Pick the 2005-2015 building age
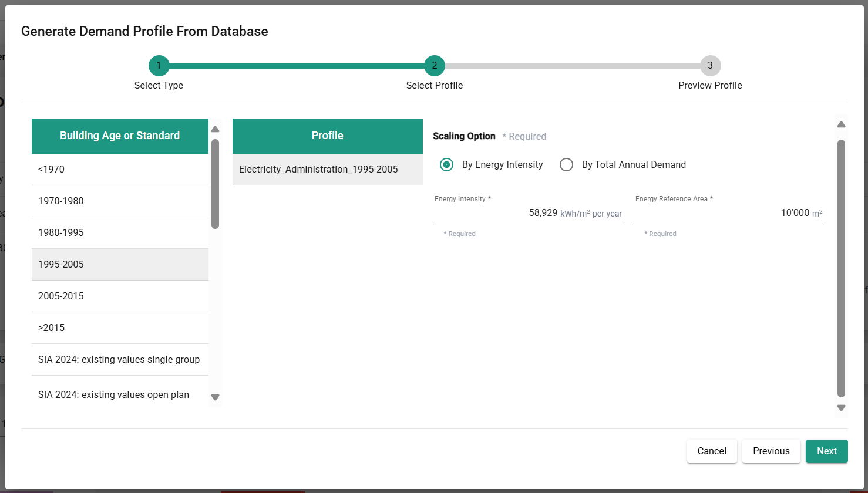868x493 pixels. click(x=120, y=296)
